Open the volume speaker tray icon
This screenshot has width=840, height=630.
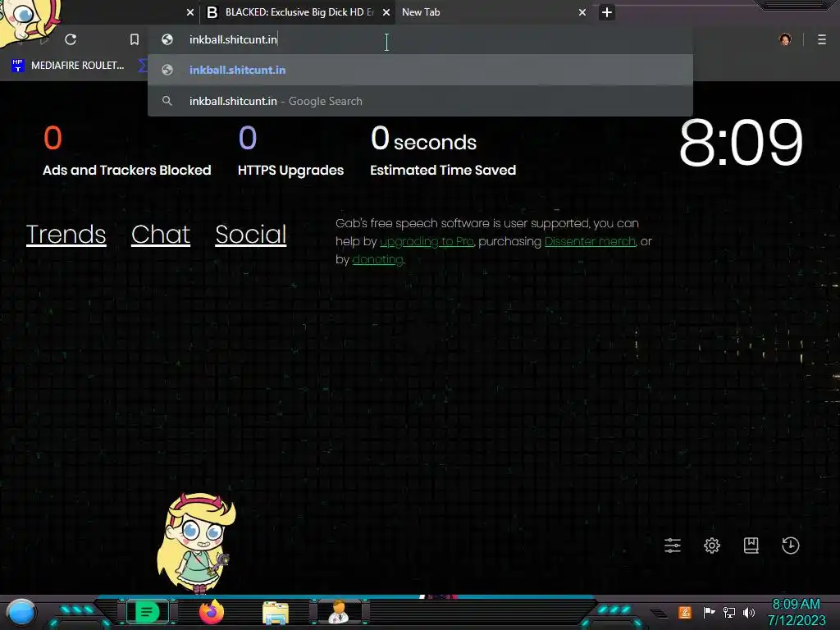(748, 612)
